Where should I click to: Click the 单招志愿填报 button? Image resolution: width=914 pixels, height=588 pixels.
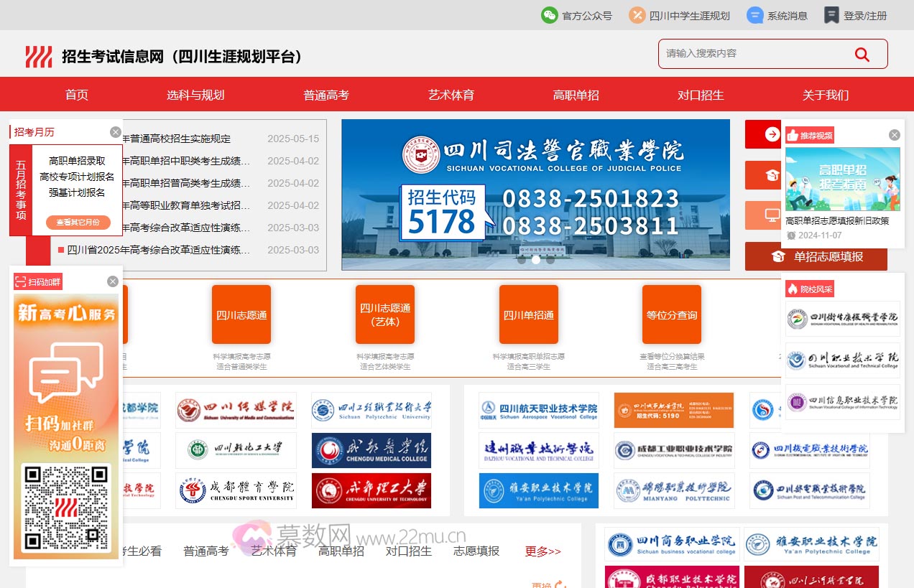(x=816, y=256)
